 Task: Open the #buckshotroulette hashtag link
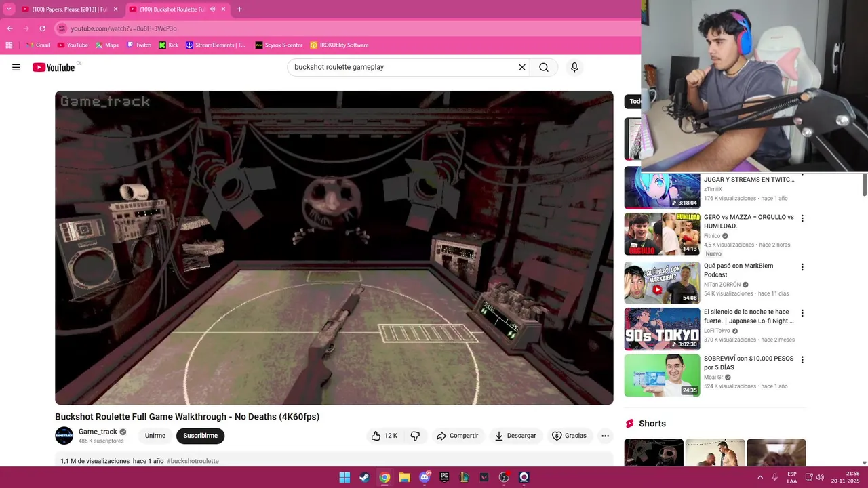(193, 461)
